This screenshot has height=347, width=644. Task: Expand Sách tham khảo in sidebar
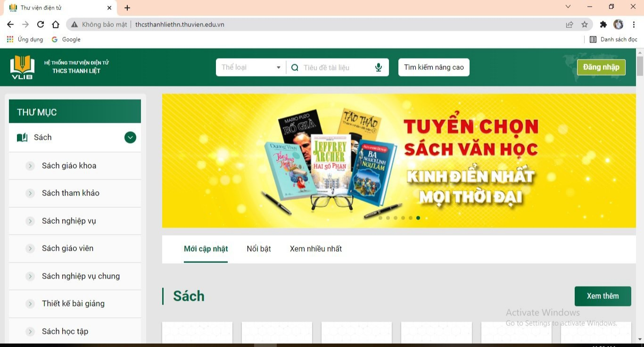click(x=30, y=193)
